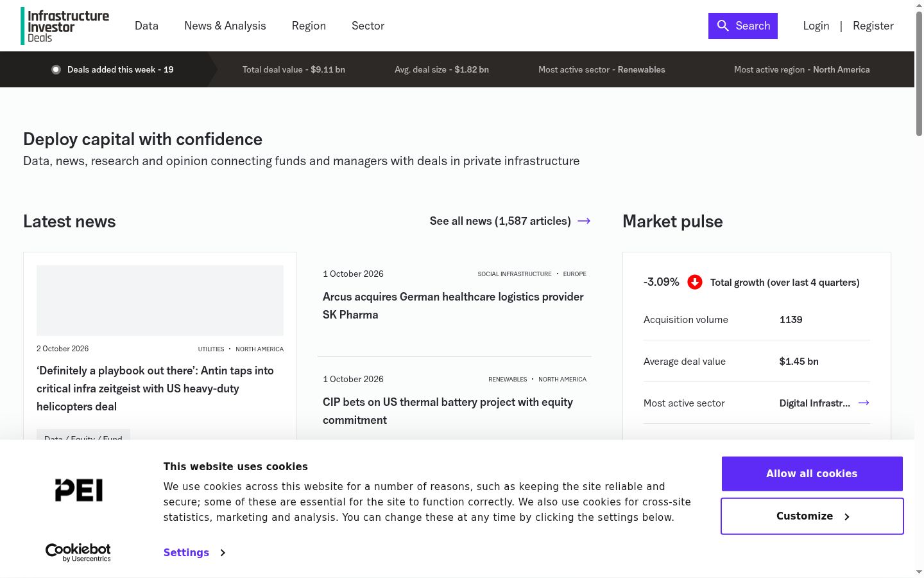
Task: Click the -3.09% total growth figure
Action: (662, 282)
